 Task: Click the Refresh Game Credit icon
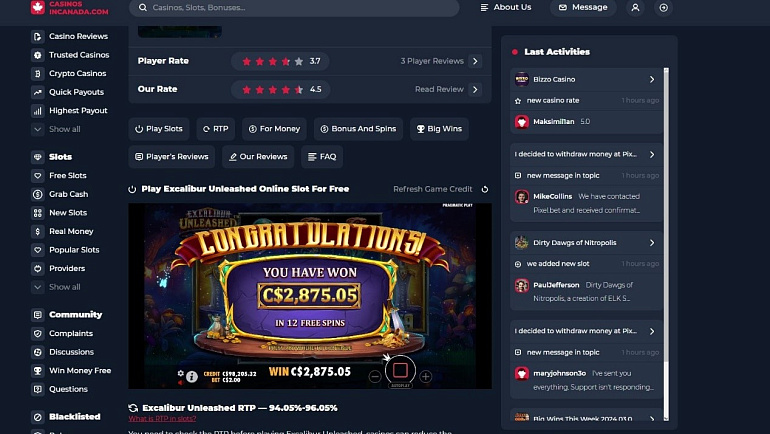tap(485, 190)
